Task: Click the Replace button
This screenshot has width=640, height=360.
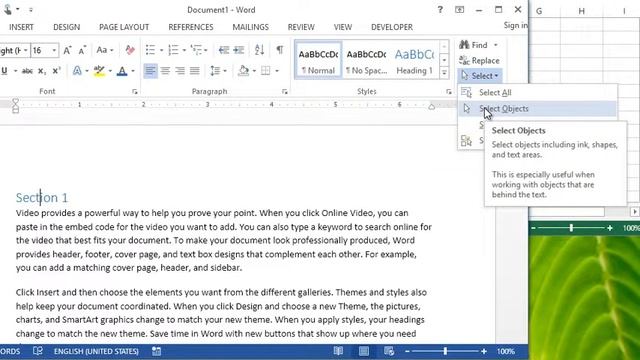Action: click(479, 60)
